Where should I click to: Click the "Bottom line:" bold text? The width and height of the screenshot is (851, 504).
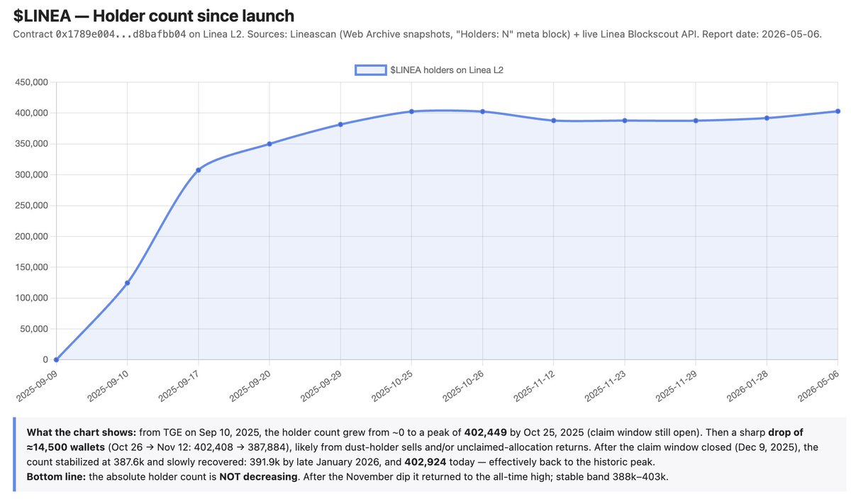point(55,476)
